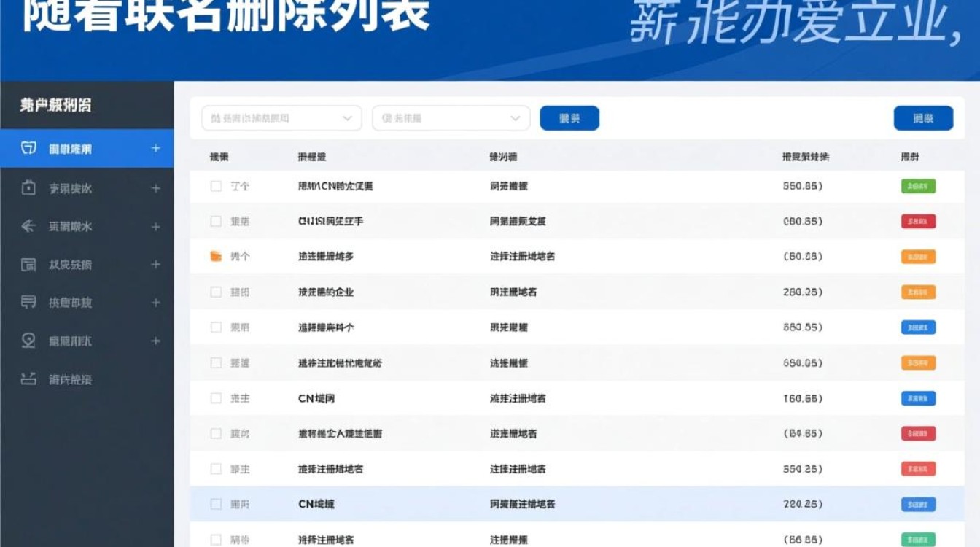Screen dimensions: 980x547
Task: Click the blue button at the top right
Action: click(923, 117)
